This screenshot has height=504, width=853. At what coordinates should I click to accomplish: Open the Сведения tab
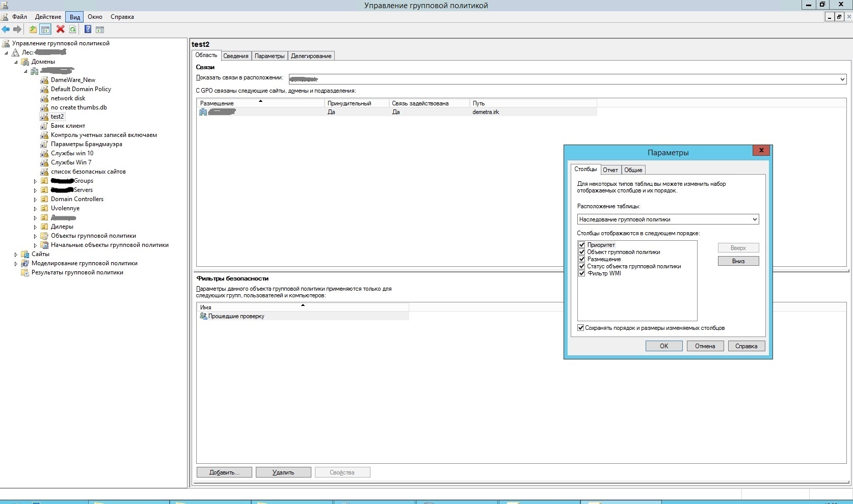coord(236,56)
